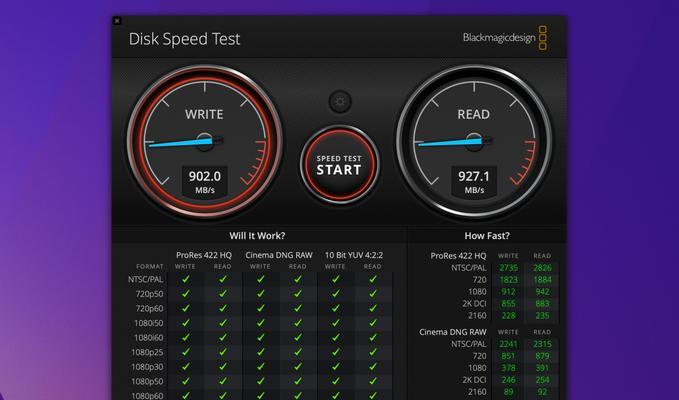Click ProRes 2K DCI write value 855
Screen dimensions: 679x400
click(x=508, y=304)
